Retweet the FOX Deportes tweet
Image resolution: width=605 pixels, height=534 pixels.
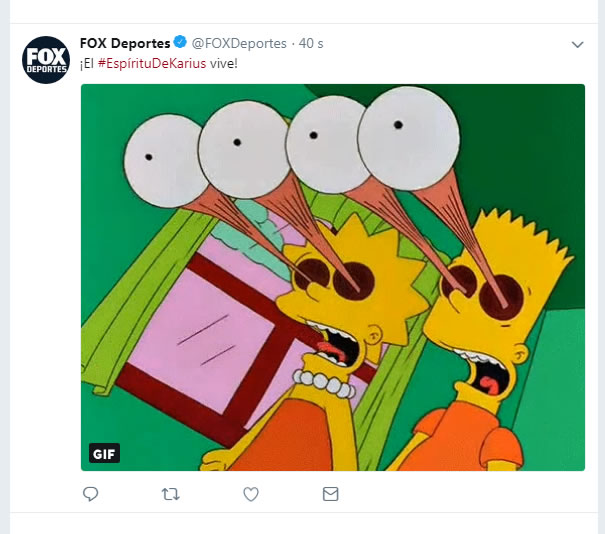170,494
